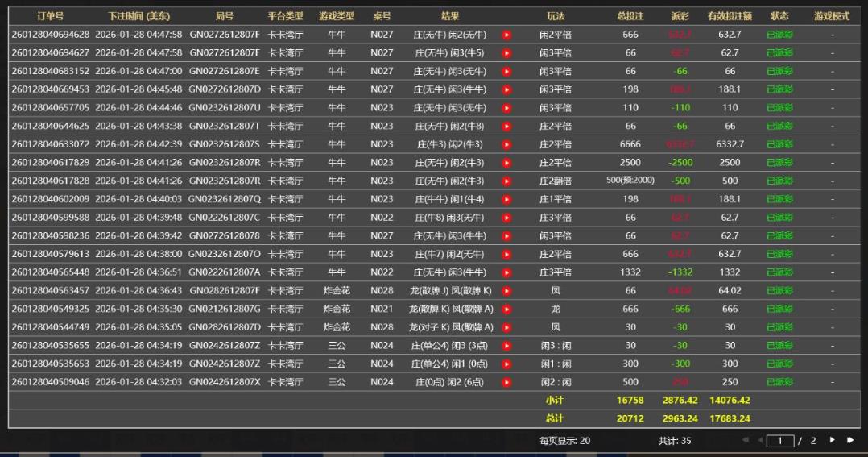The height and width of the screenshot is (457, 868).
Task: Click the 总投注 column header
Action: pos(630,16)
